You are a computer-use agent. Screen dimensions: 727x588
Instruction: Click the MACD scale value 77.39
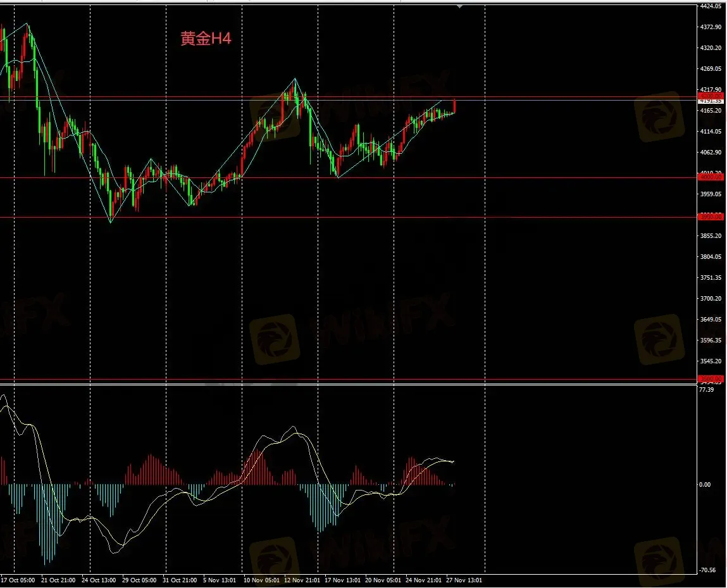706,389
